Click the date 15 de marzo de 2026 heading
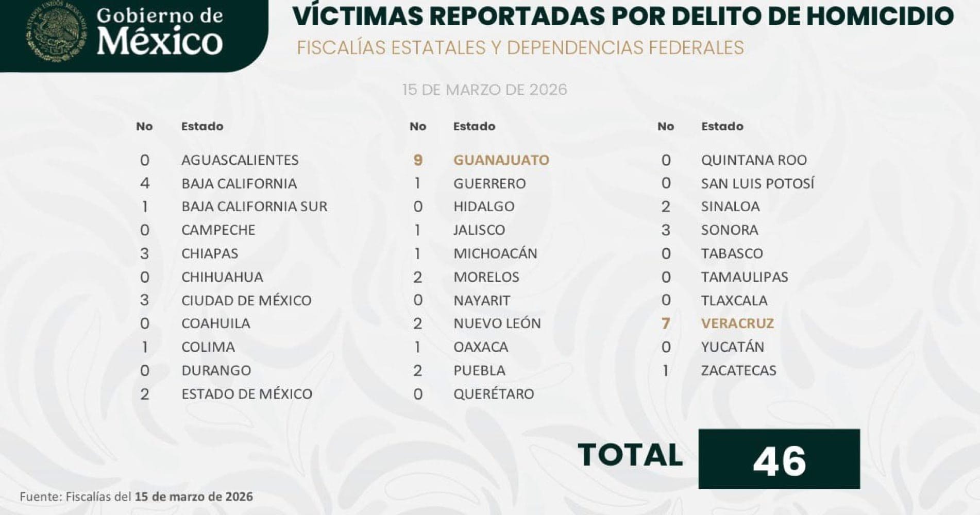 coord(484,90)
